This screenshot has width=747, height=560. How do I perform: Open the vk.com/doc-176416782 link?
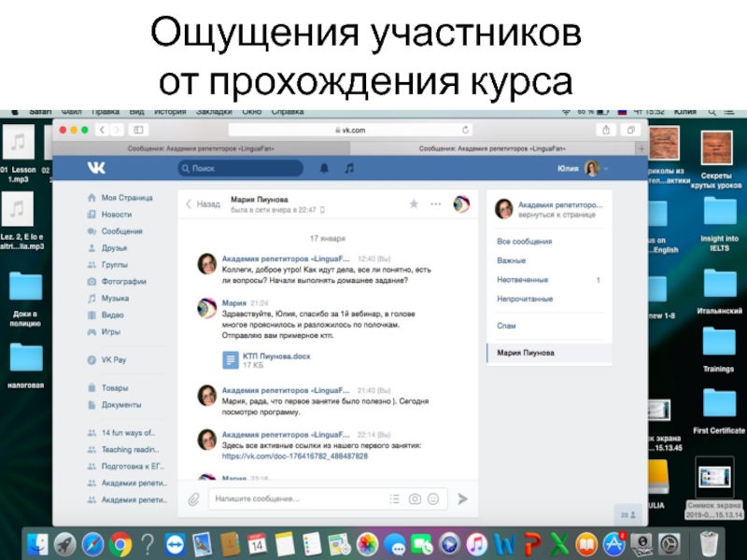pyautogui.click(x=294, y=456)
